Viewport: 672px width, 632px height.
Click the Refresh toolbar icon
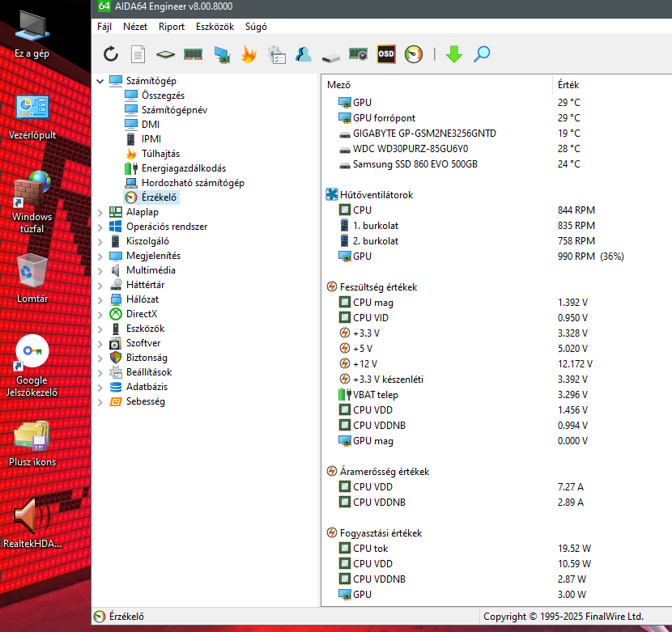tap(111, 54)
